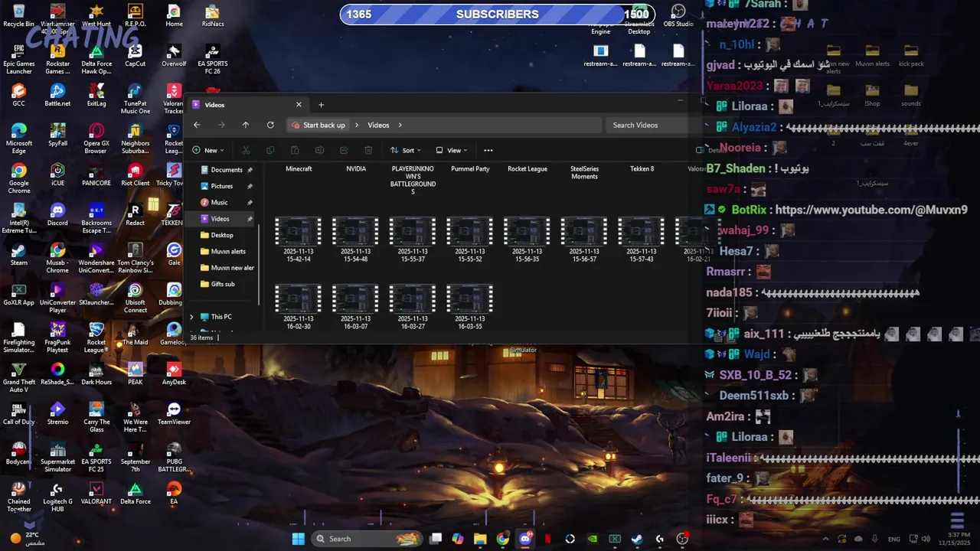Open the Steam desktop shortcut
This screenshot has width=980, height=551.
coord(18,254)
